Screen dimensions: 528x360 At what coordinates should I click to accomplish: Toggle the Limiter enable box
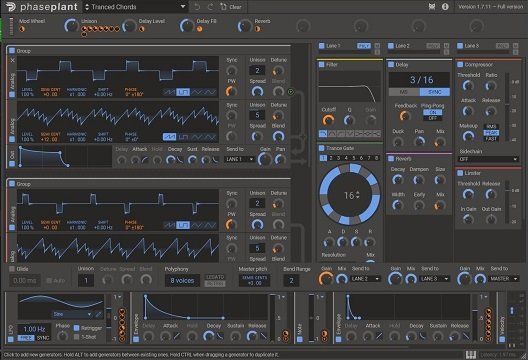point(460,173)
